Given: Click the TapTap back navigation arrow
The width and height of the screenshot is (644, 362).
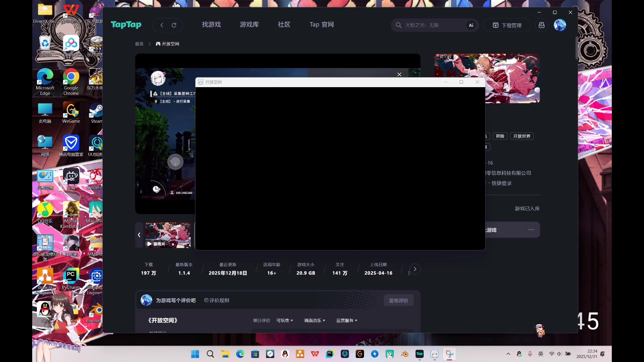Looking at the screenshot, I should point(162,25).
